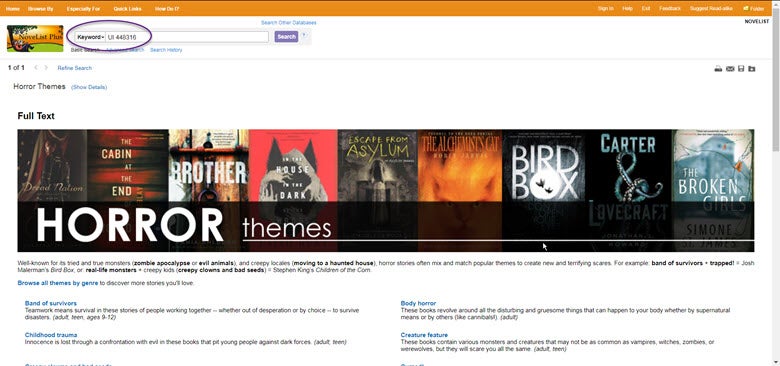Image resolution: width=780 pixels, height=366 pixels.
Task: Click the 'Full Text' heading
Action: (x=36, y=116)
